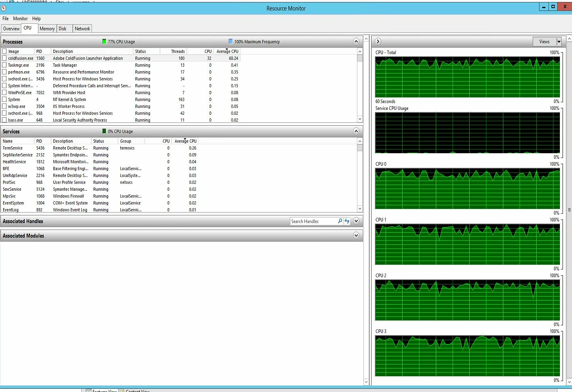
Task: Expand the Associated Handles section
Action: [356, 221]
